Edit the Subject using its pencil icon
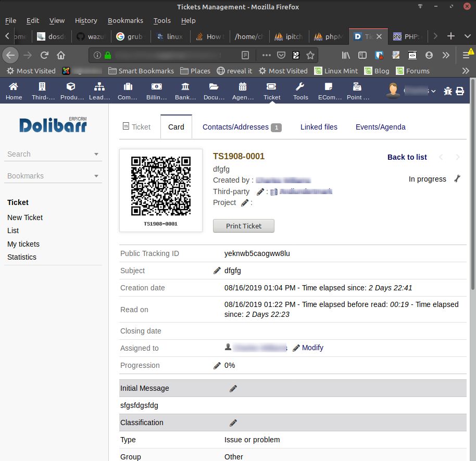 pyautogui.click(x=217, y=270)
